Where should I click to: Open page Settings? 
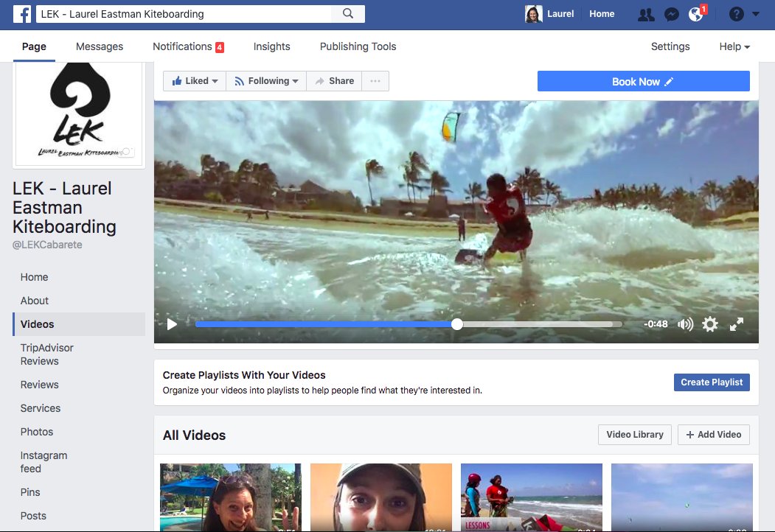pos(670,46)
